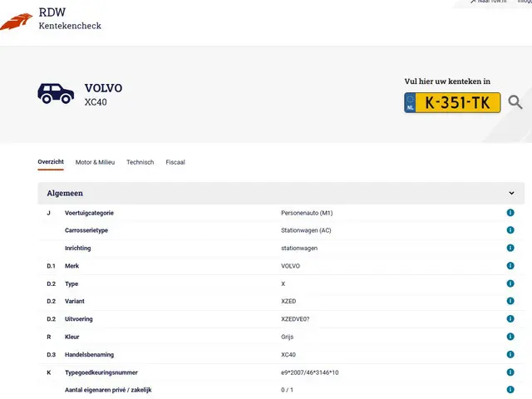The height and width of the screenshot is (399, 532).
Task: Click info icon next to Kleur
Action: click(x=510, y=337)
